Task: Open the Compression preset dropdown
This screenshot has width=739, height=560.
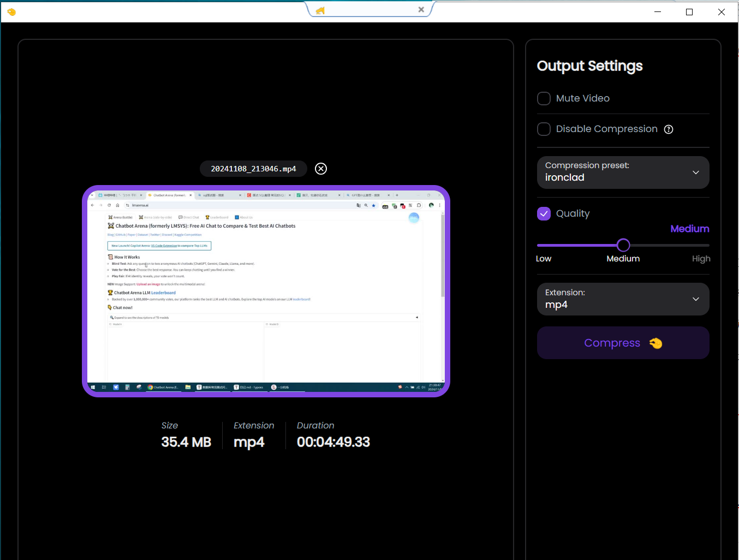Action: 623,172
